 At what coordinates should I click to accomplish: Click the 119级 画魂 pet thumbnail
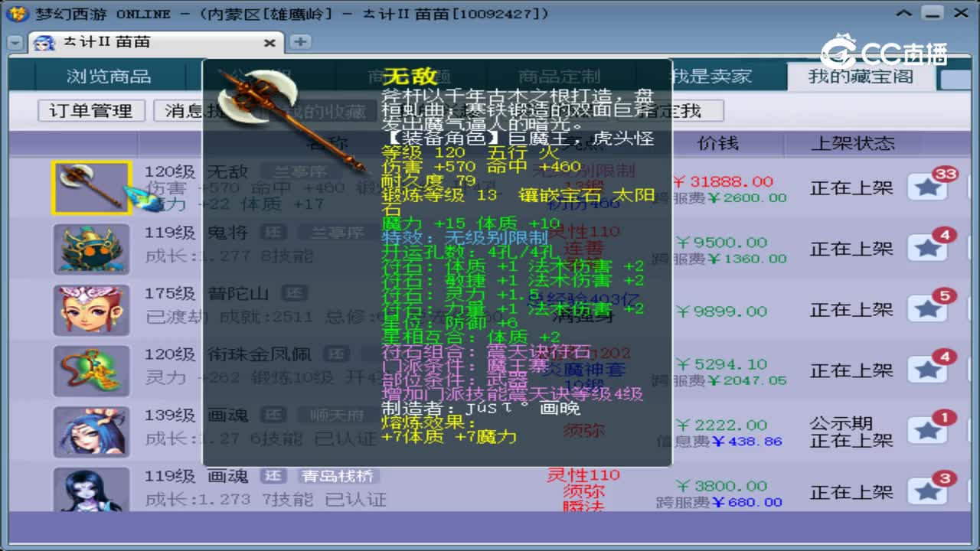pos(91,490)
